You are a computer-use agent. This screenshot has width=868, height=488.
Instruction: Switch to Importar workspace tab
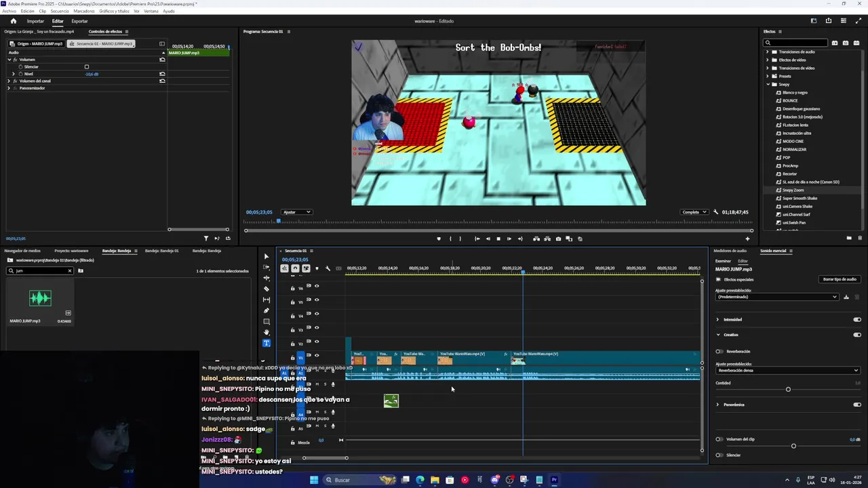tap(35, 21)
